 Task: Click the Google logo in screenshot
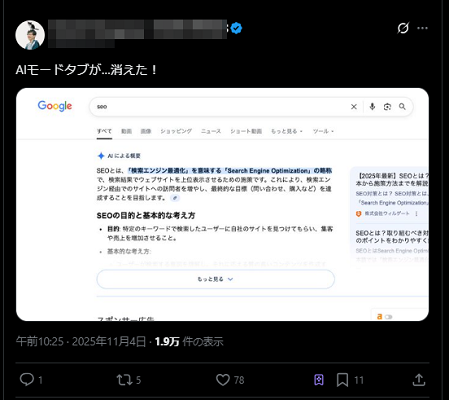click(x=55, y=106)
